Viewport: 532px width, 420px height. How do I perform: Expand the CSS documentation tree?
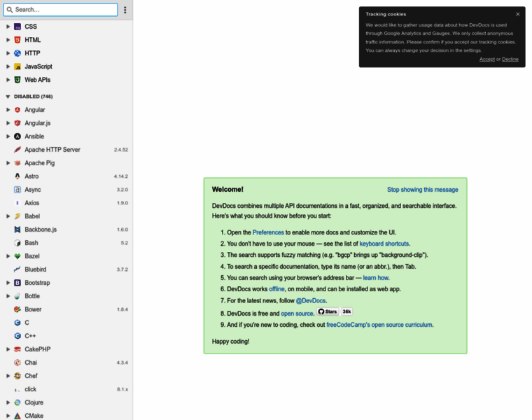pyautogui.click(x=8, y=27)
